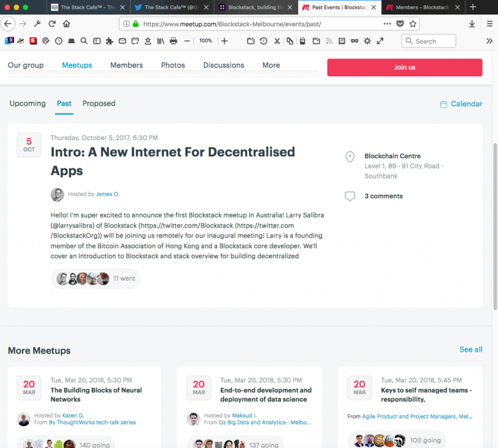This screenshot has width=498, height=448.
Task: Switch to Upcoming events tab
Action: point(28,104)
